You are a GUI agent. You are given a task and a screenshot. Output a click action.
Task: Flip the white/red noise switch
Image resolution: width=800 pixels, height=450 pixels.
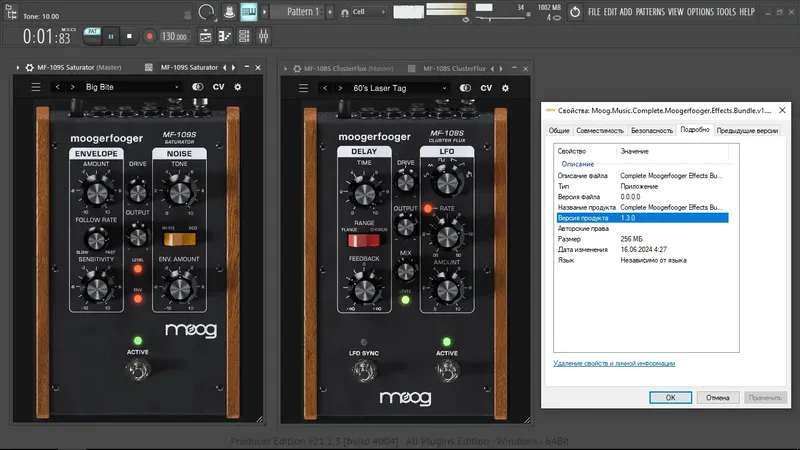[x=179, y=239]
